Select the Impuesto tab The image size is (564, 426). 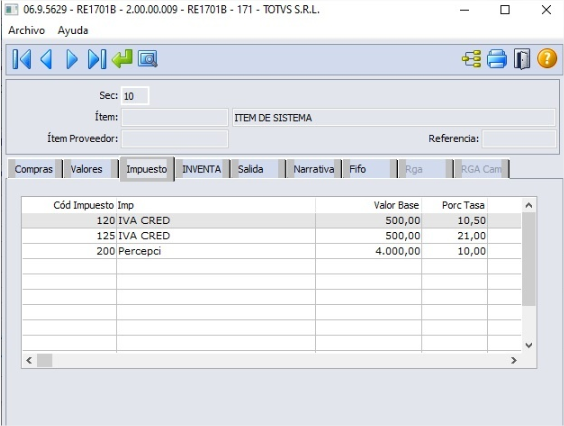pyautogui.click(x=147, y=169)
